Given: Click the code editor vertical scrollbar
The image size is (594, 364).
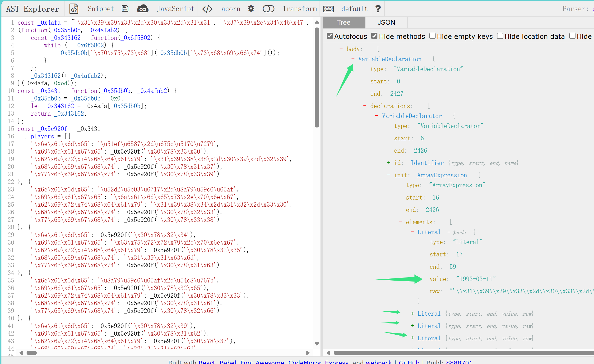Looking at the screenshot, I should coord(317,77).
